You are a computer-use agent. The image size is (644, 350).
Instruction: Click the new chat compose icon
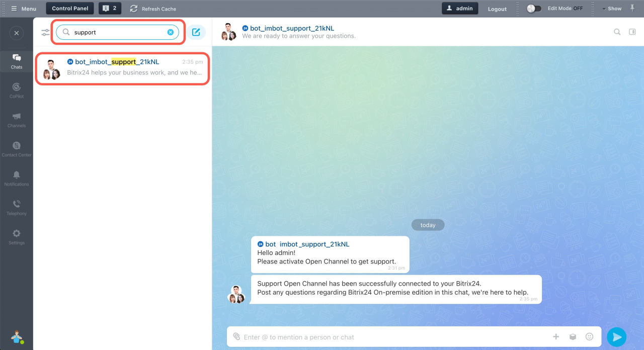click(x=196, y=32)
